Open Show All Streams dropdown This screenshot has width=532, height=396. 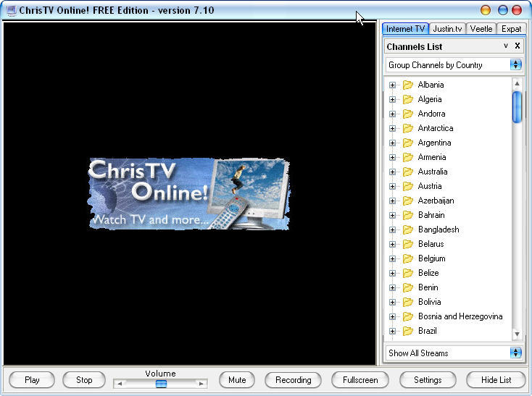point(516,353)
